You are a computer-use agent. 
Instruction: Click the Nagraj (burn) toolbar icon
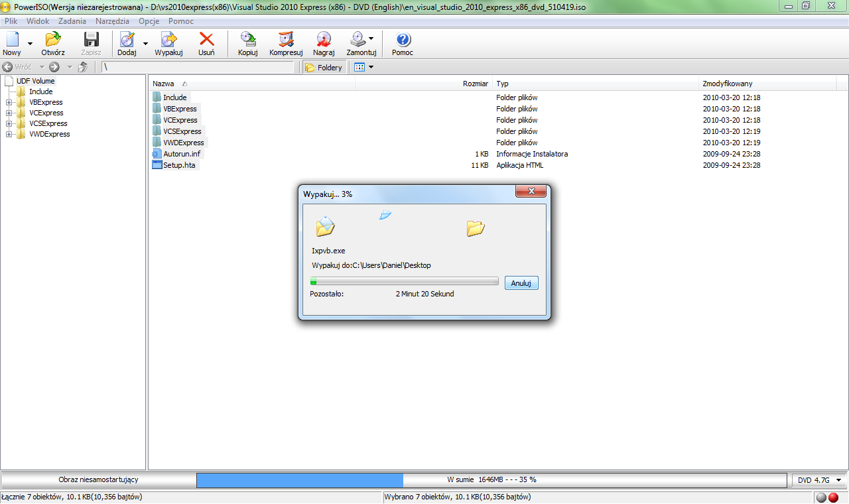click(324, 40)
